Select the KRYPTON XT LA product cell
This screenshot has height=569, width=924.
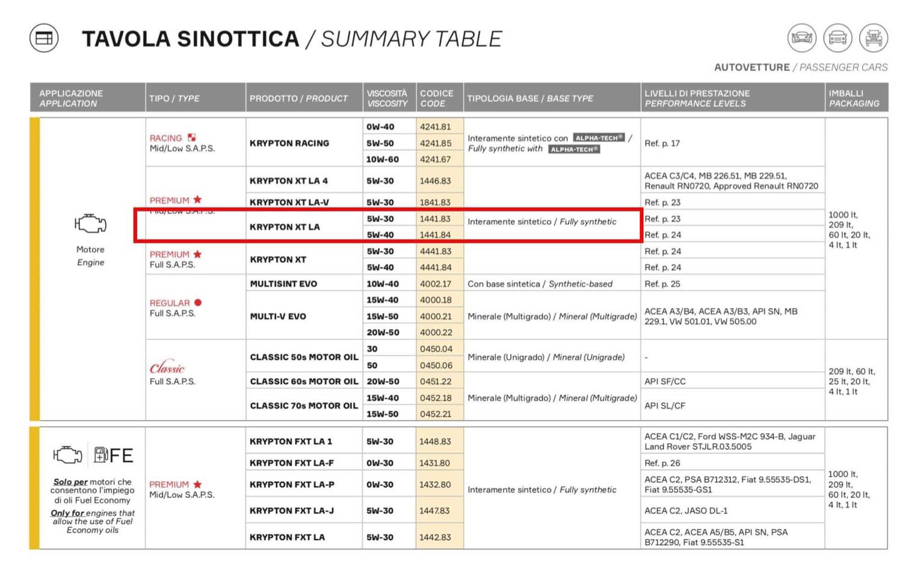pos(285,227)
